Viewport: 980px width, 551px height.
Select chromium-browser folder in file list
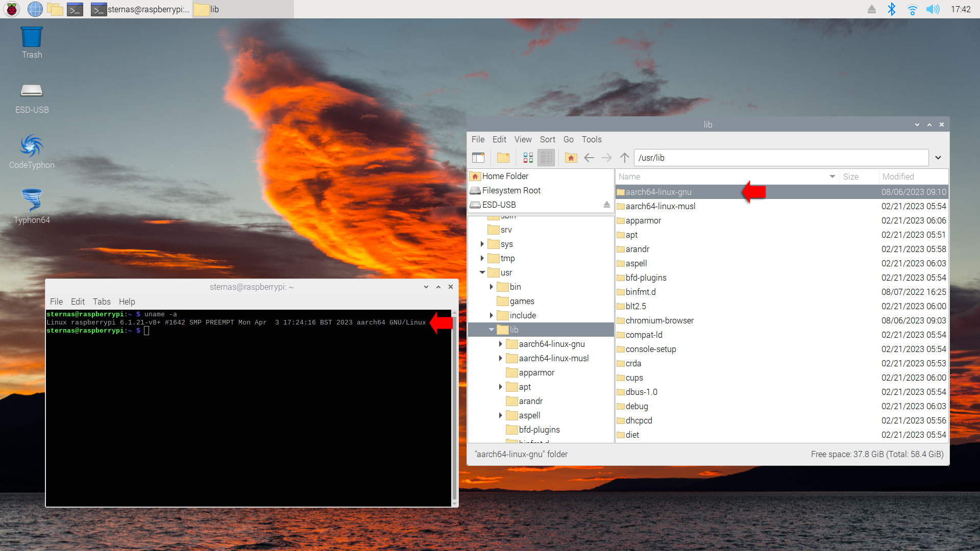click(x=781, y=320)
